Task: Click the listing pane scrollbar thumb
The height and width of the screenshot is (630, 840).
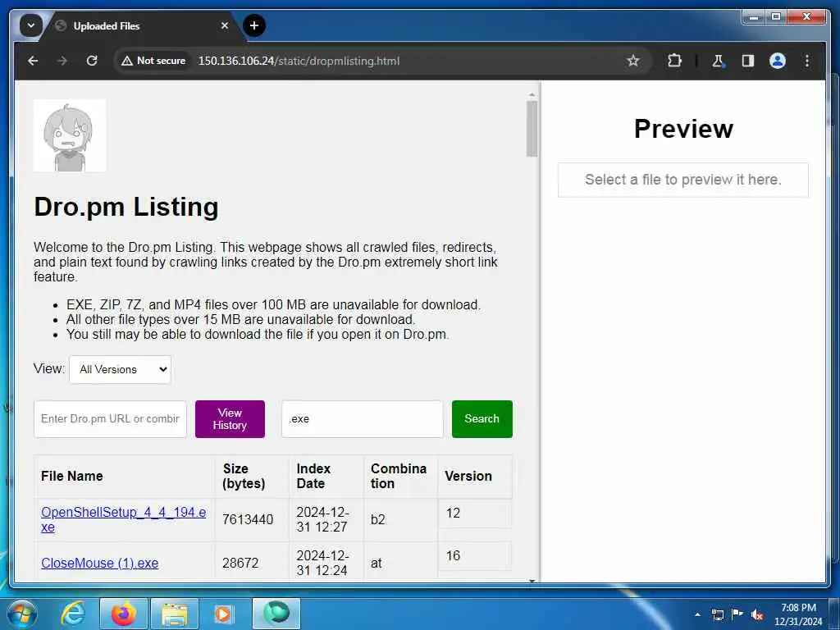Action: 532,129
